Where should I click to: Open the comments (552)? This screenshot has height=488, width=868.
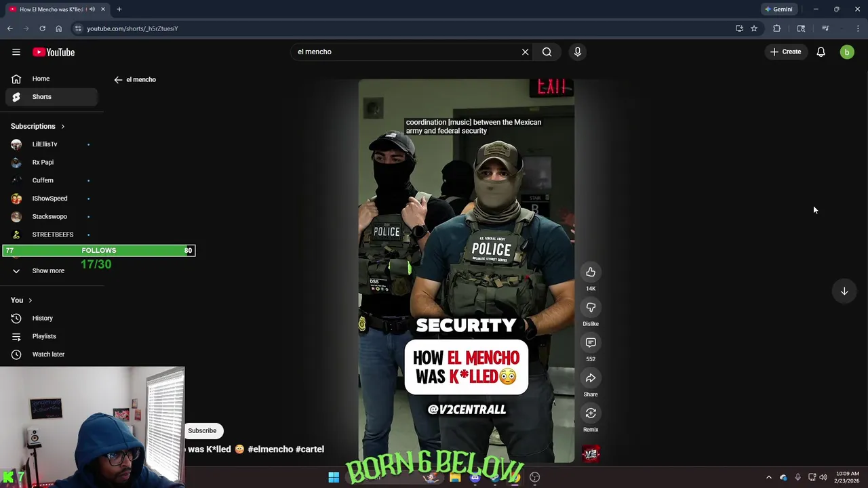[591, 342]
